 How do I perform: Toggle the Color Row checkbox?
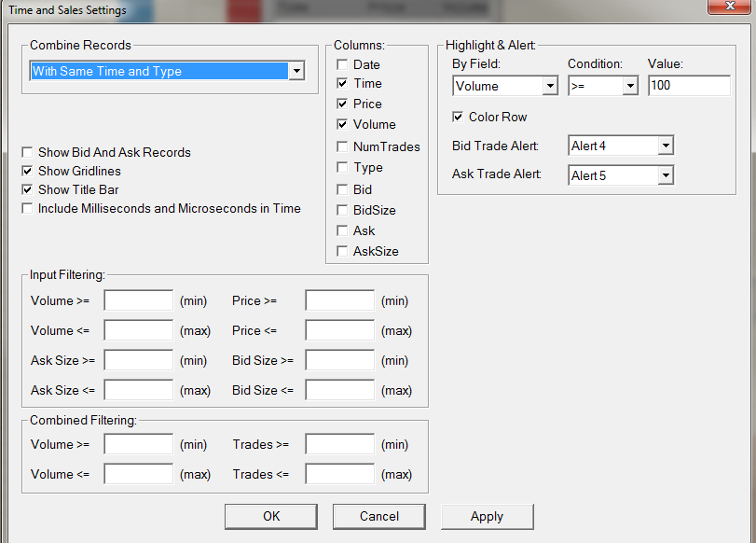pyautogui.click(x=458, y=117)
